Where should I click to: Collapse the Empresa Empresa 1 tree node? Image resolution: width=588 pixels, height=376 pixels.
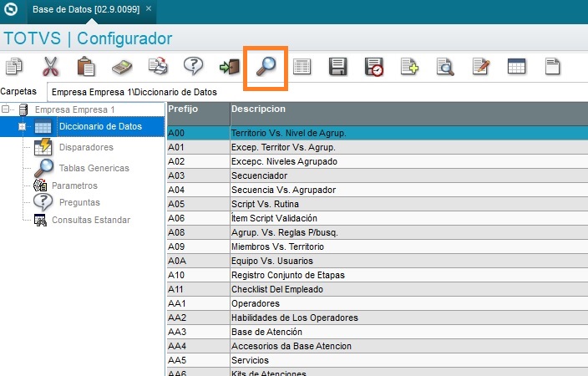5,109
